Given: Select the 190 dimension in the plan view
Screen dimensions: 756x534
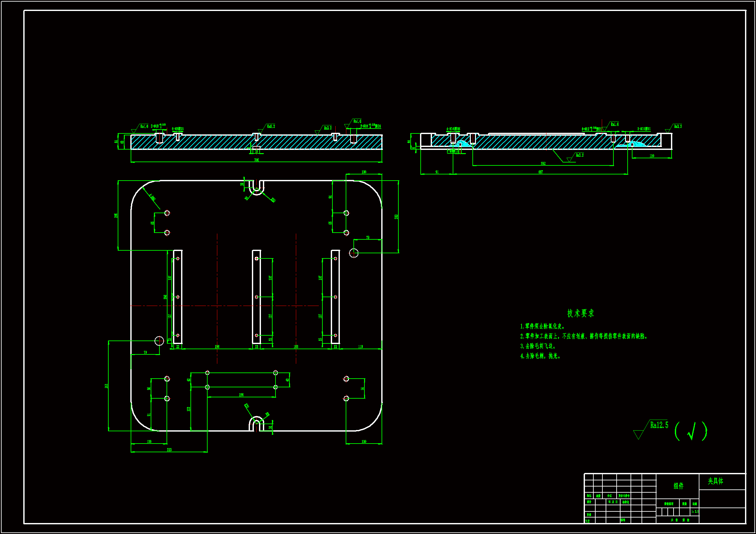Looking at the screenshot, I should (x=241, y=395).
